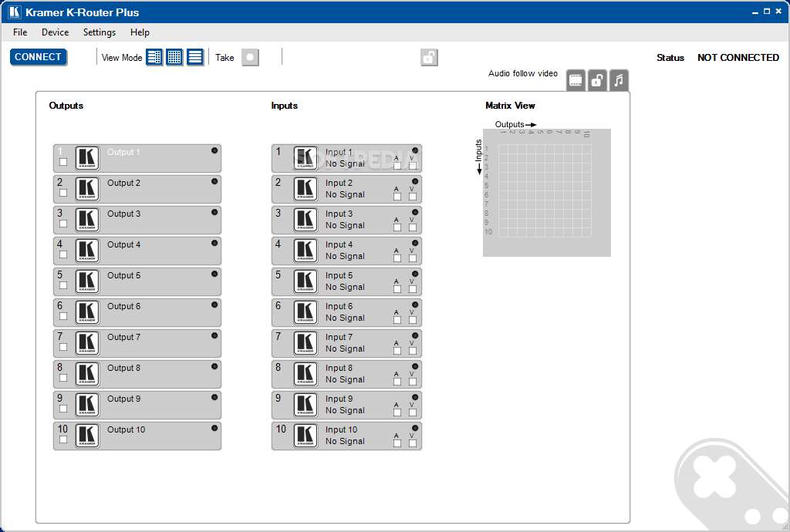Open the Help menu
Viewport: 790px width, 532px height.
click(140, 32)
